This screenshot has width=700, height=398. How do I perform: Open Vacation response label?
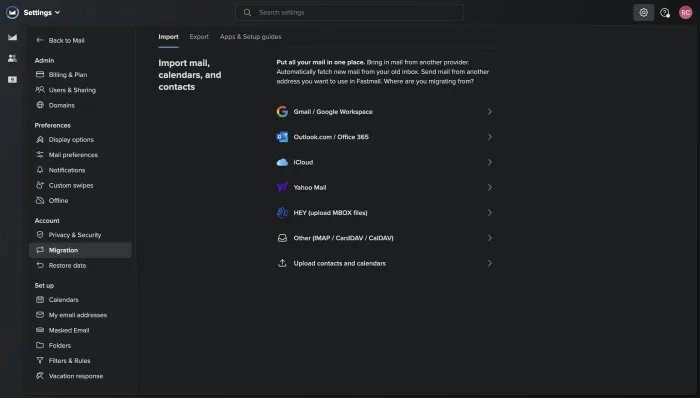click(76, 376)
